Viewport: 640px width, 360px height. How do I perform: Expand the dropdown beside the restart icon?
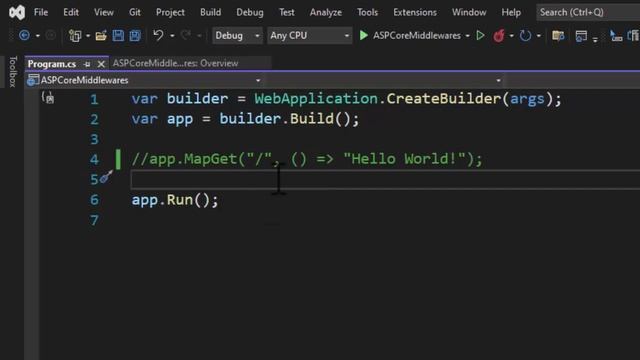click(539, 36)
